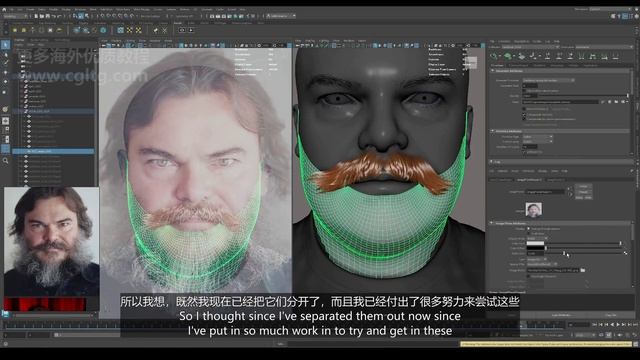Toggle the first checkbox below Mask field
The image size is (640, 360).
524,109
